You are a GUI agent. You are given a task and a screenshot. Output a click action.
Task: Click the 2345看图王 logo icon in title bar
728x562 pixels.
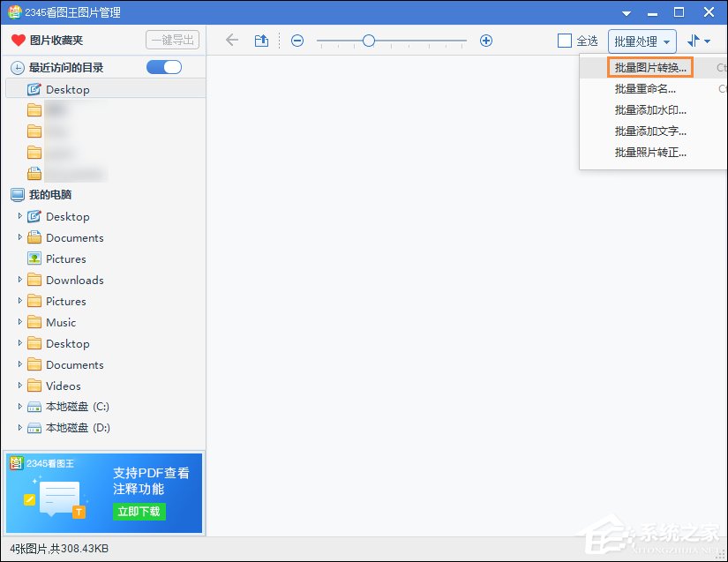click(12, 11)
